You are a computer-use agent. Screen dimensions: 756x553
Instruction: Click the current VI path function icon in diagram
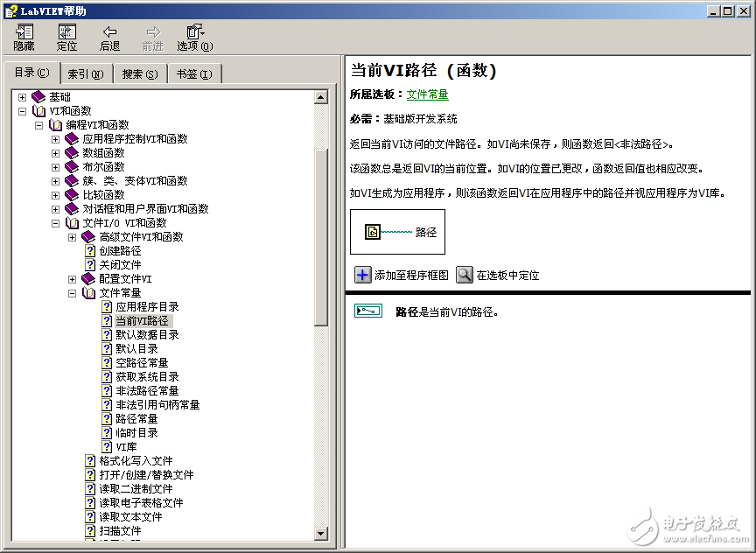tap(372, 232)
